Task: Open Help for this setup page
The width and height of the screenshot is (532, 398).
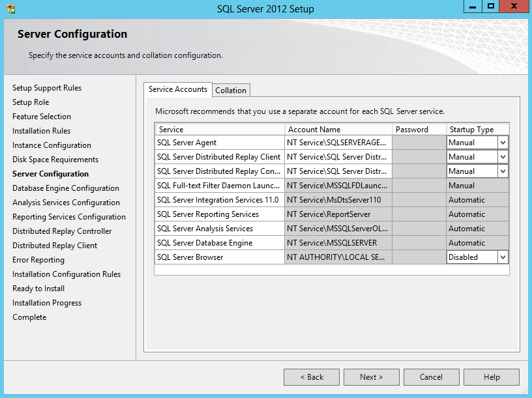Action: tap(492, 377)
